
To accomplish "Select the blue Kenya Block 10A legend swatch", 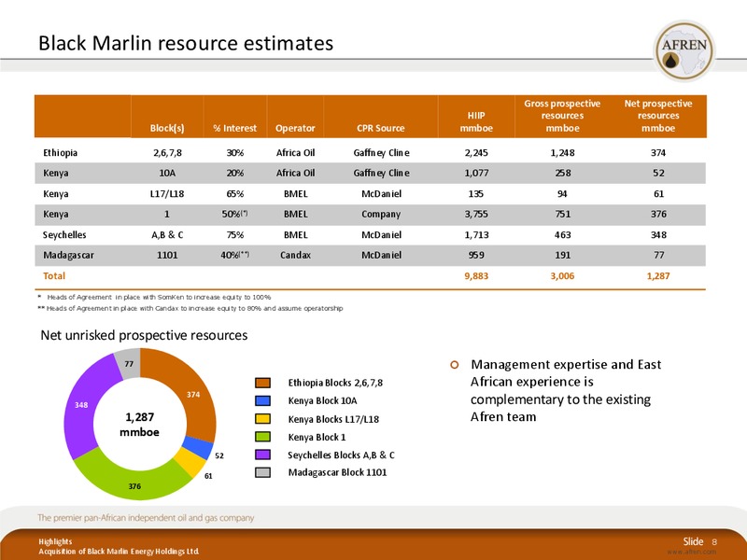I will pyautogui.click(x=262, y=401).
